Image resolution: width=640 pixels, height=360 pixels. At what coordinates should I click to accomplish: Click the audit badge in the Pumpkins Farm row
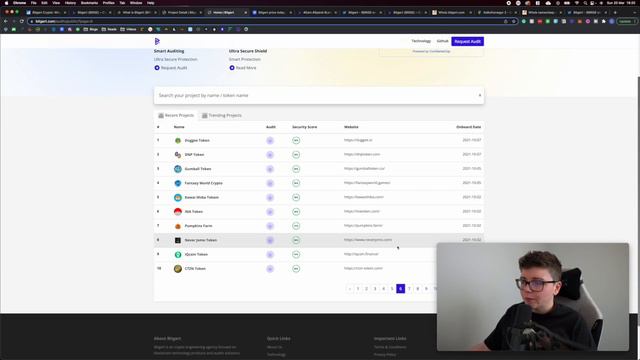tap(270, 226)
